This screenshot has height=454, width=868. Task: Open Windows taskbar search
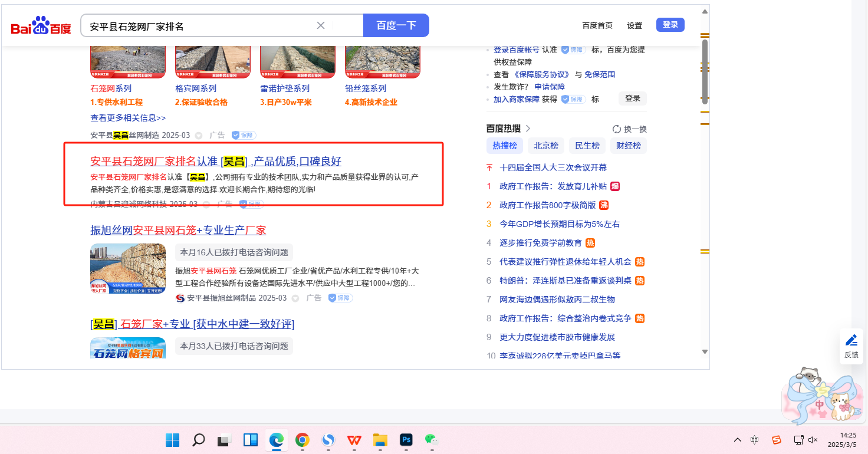[x=199, y=440]
